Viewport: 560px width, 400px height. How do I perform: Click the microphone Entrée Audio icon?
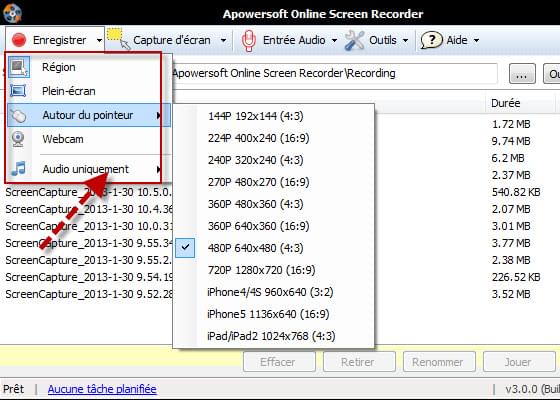coord(248,40)
